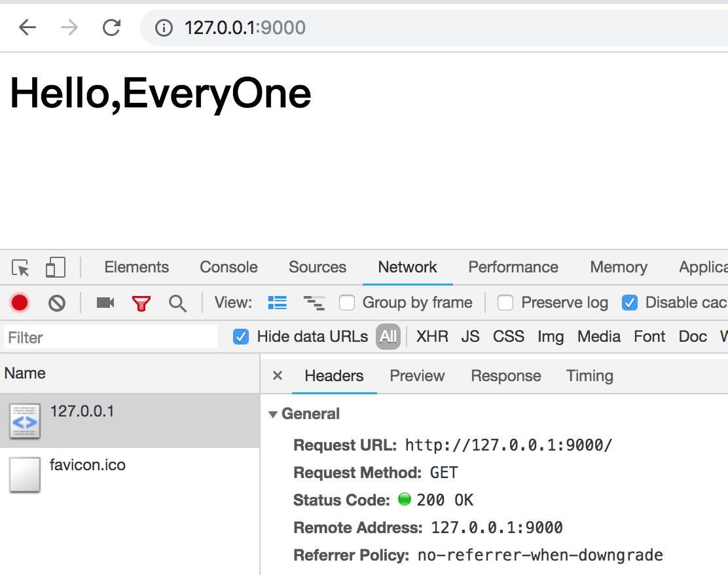Filter requests by JS
The height and width of the screenshot is (575, 728).
click(470, 337)
